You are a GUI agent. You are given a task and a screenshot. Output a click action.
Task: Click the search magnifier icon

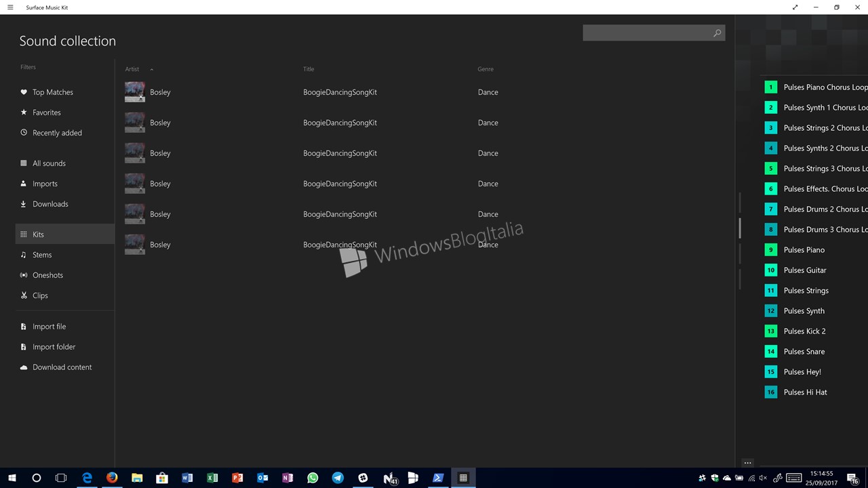tap(717, 33)
